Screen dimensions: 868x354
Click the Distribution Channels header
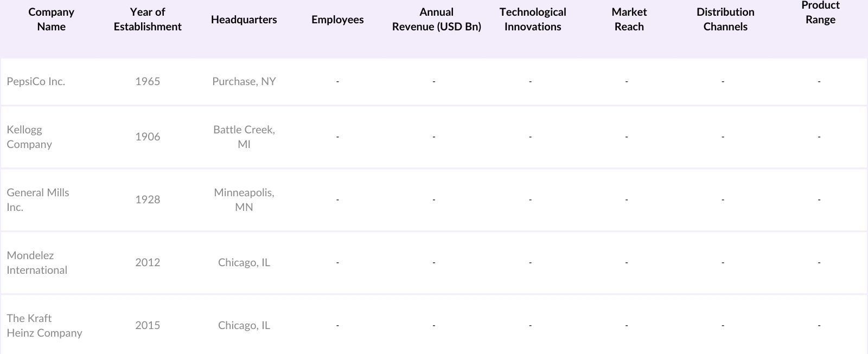click(x=725, y=20)
